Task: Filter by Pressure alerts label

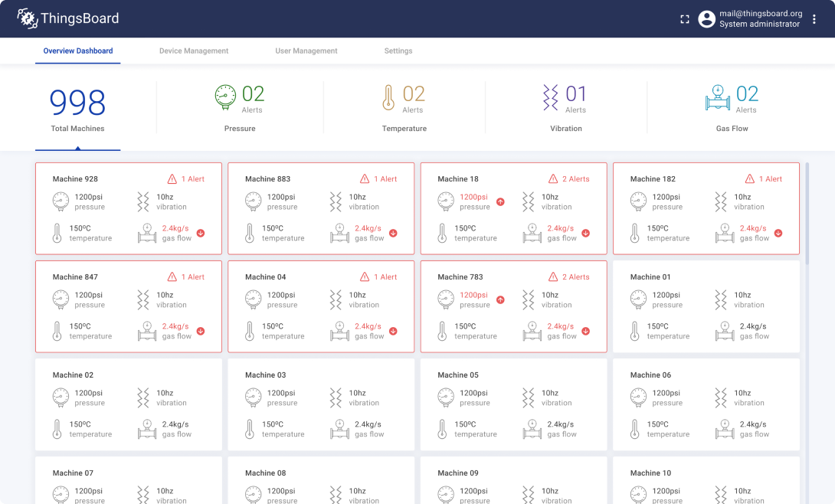Action: click(240, 129)
